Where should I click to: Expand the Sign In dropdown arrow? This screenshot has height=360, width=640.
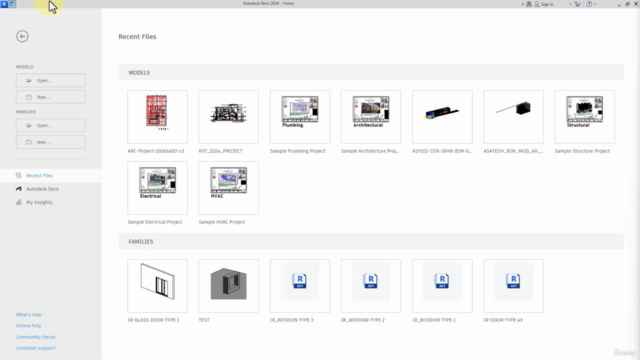point(570,4)
